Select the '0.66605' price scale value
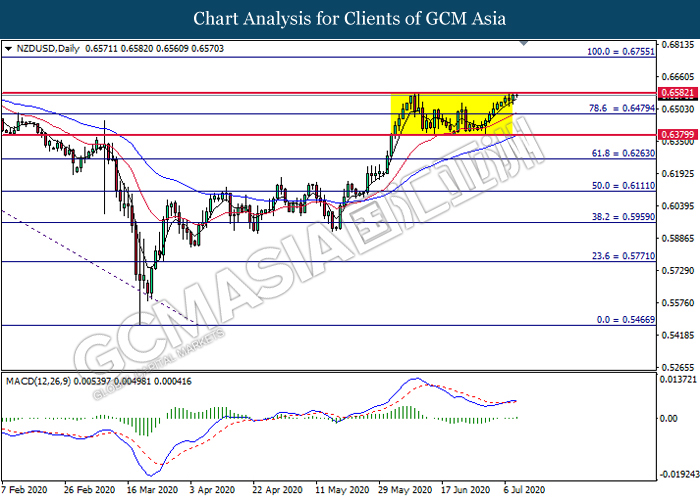Screen dimensions: 700x500 coord(678,77)
